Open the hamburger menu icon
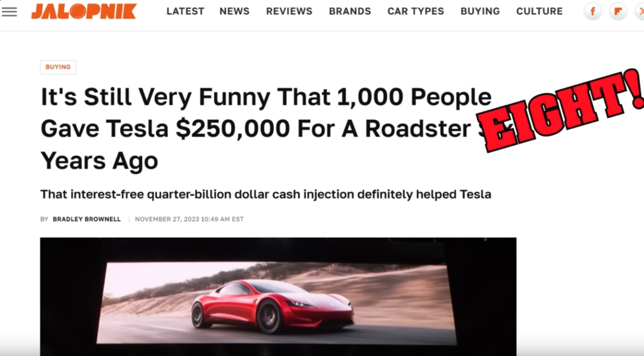644x356 pixels. (9, 12)
